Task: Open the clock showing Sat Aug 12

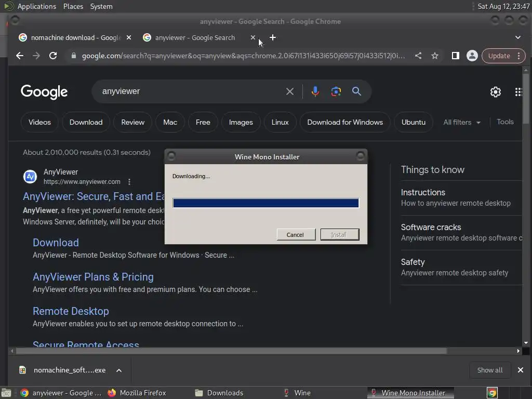Action: [503, 6]
